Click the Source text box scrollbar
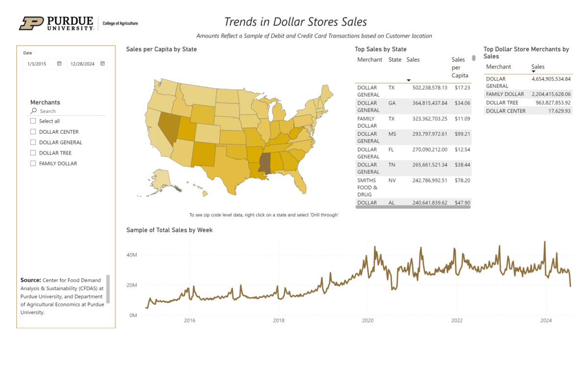 point(108,289)
